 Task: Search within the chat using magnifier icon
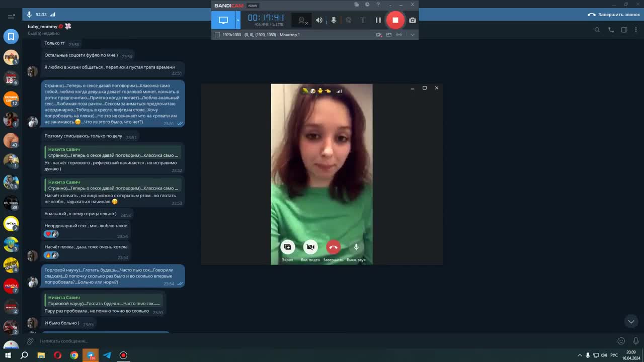pos(597,30)
